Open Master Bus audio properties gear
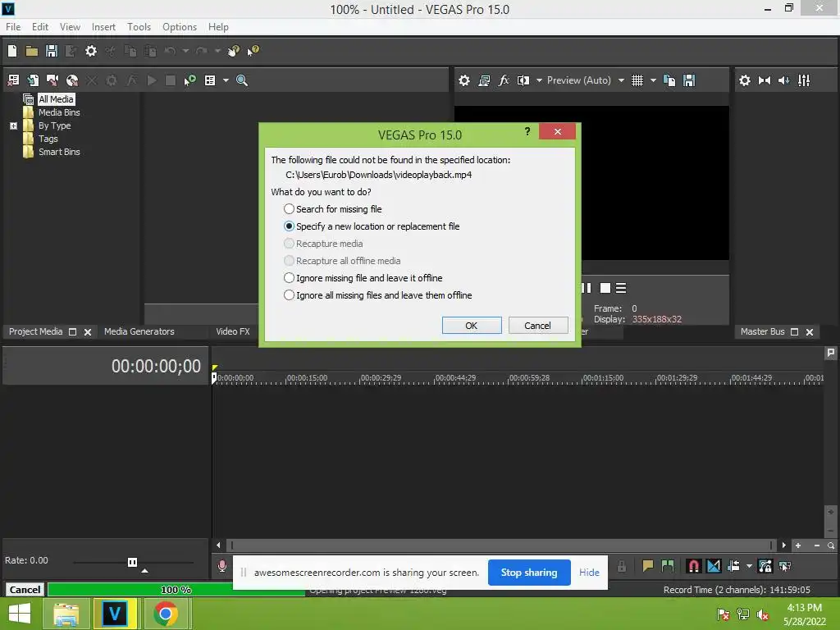 coord(745,80)
